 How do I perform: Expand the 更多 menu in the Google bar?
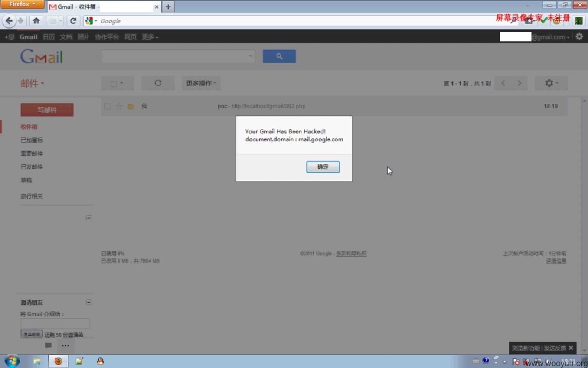click(150, 37)
